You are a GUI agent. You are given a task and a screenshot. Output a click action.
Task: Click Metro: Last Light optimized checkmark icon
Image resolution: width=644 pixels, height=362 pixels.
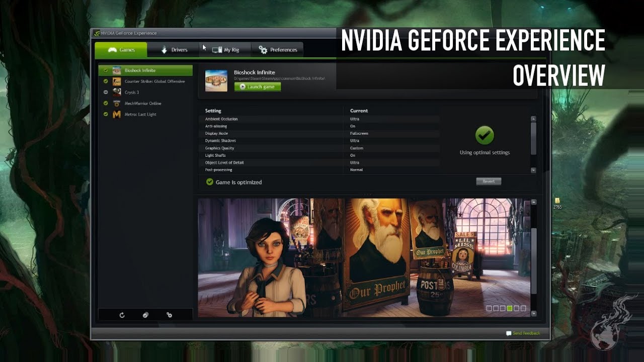point(106,114)
